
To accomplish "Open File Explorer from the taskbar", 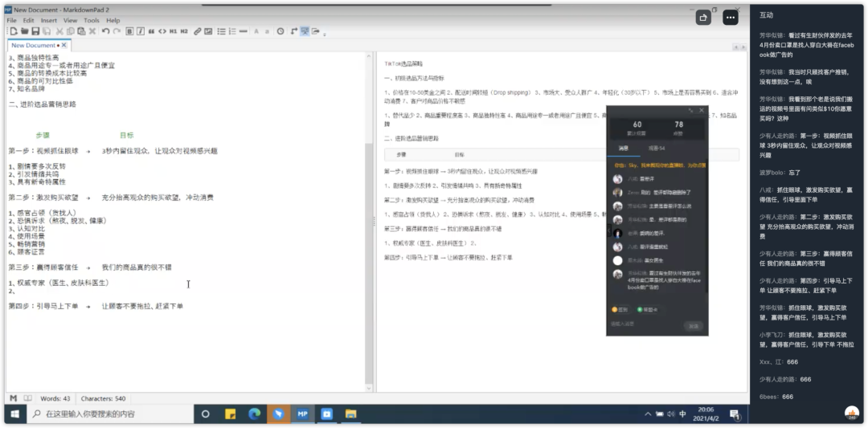I will tap(350, 414).
